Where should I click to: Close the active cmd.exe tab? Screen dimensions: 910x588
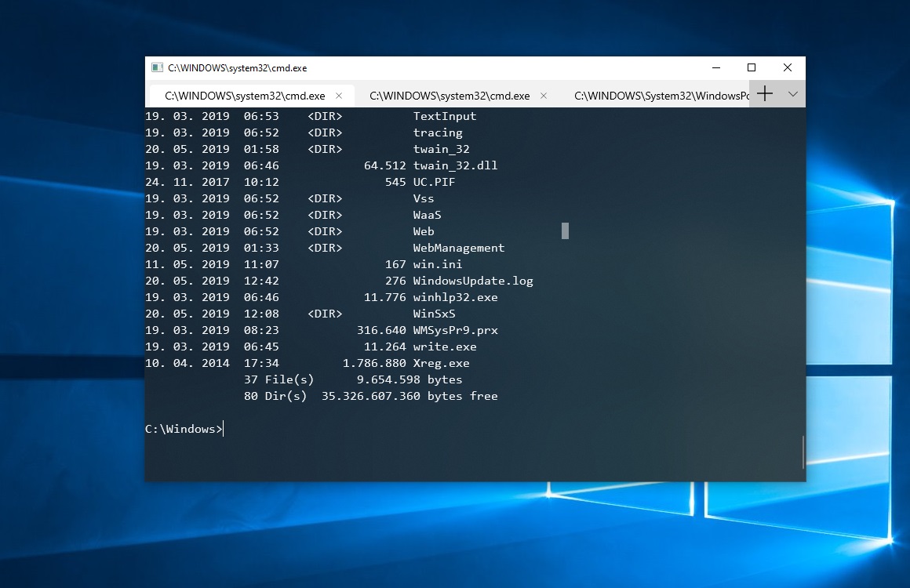tap(339, 95)
